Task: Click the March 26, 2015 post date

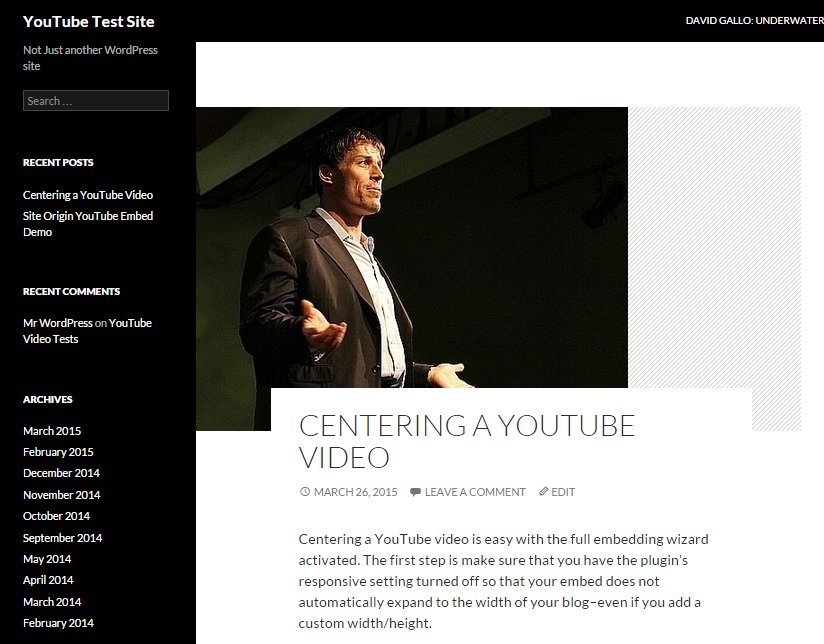Action: (355, 492)
